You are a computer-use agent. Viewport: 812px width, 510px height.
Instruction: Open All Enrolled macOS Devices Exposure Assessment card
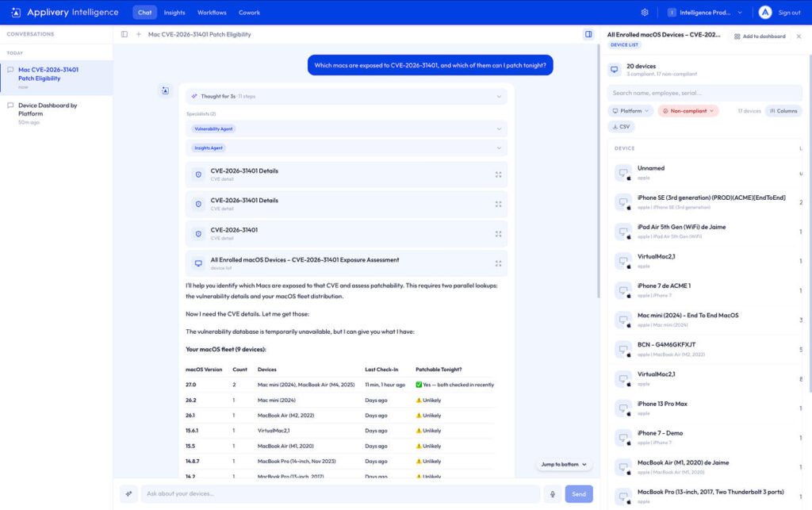click(x=347, y=263)
